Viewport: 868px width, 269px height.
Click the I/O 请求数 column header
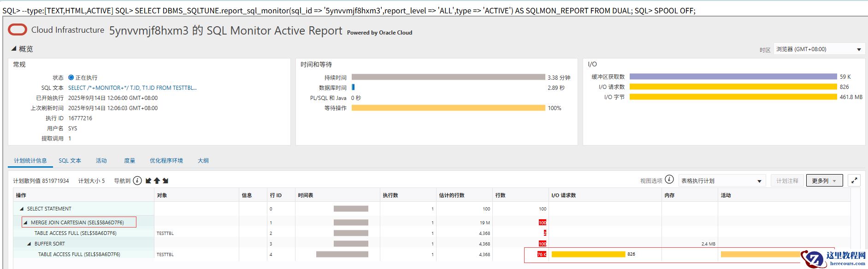tap(605, 195)
